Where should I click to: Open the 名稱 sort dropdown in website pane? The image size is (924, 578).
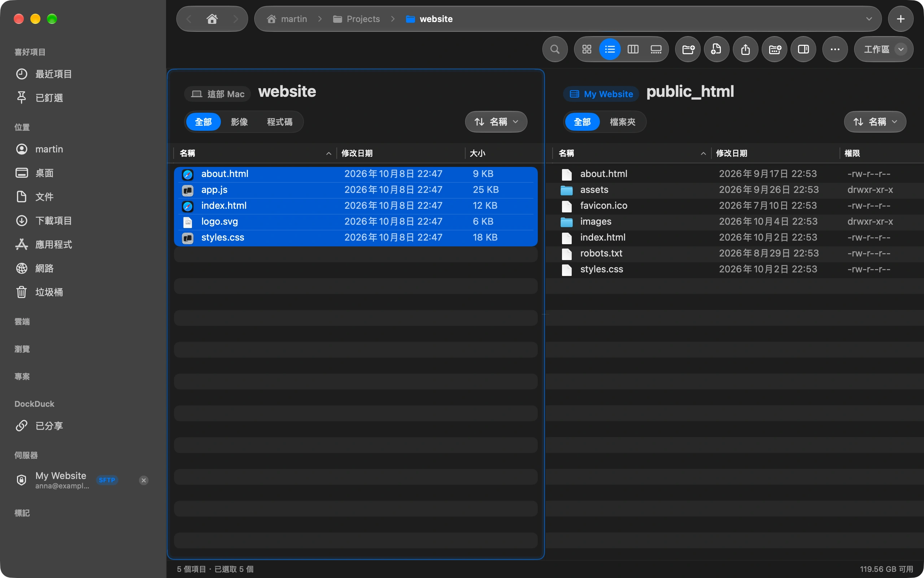tap(496, 122)
